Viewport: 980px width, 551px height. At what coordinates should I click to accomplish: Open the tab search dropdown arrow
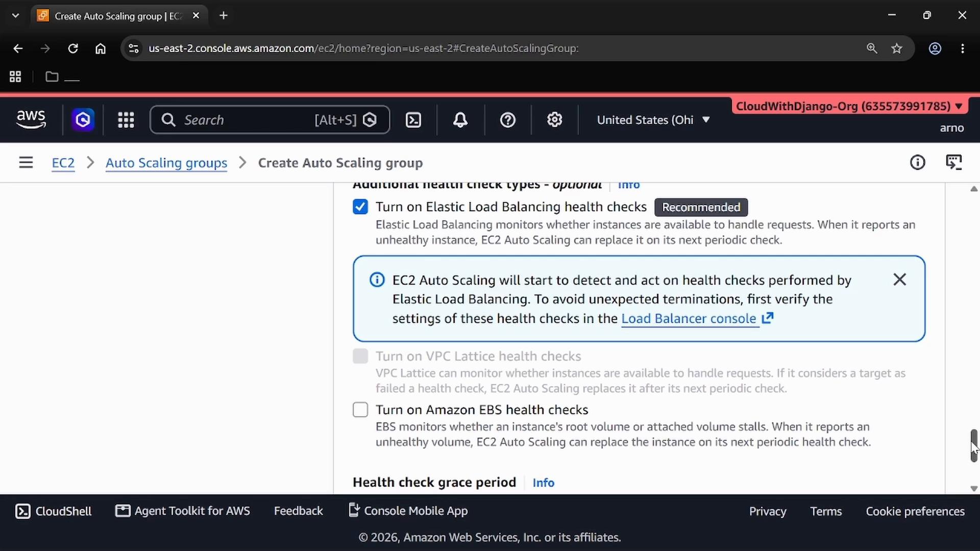coord(15,15)
